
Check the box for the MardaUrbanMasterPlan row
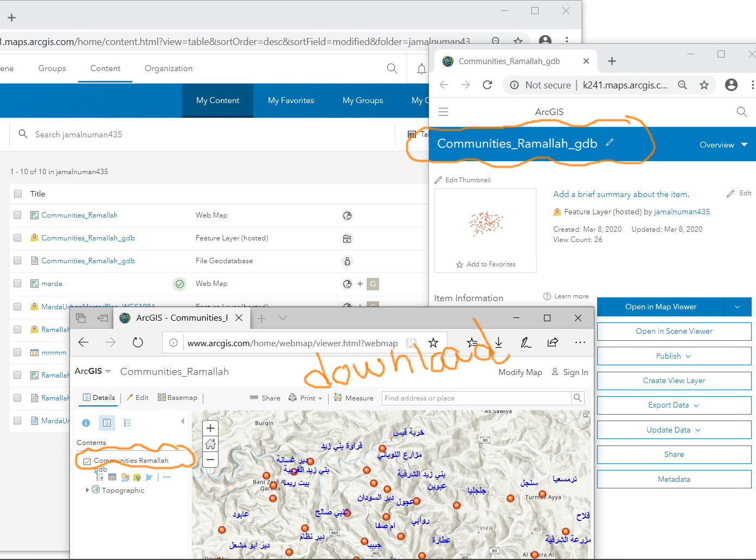click(18, 307)
